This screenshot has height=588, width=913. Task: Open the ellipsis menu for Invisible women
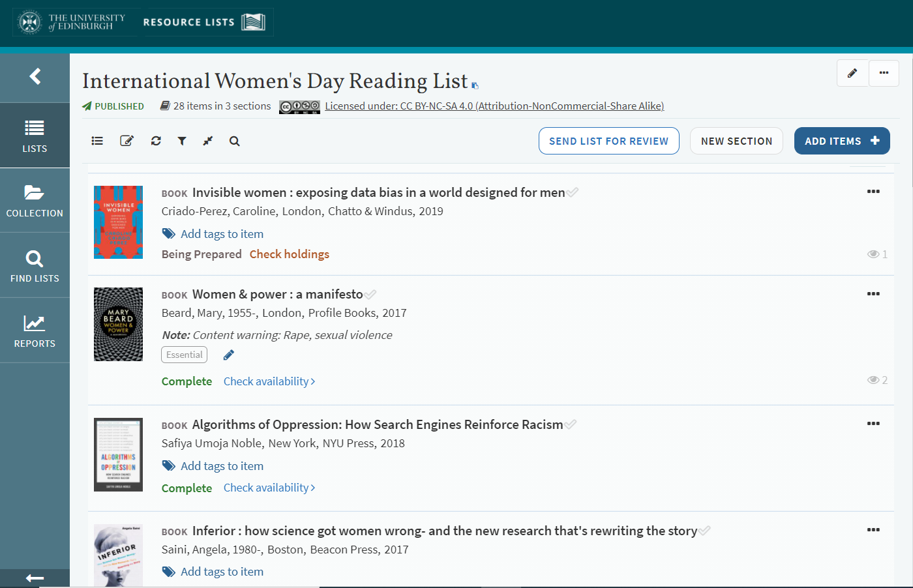tap(873, 192)
